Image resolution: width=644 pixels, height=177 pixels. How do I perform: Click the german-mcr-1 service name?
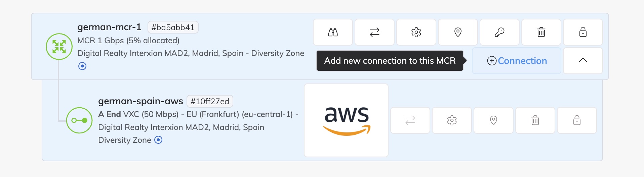coord(109,27)
